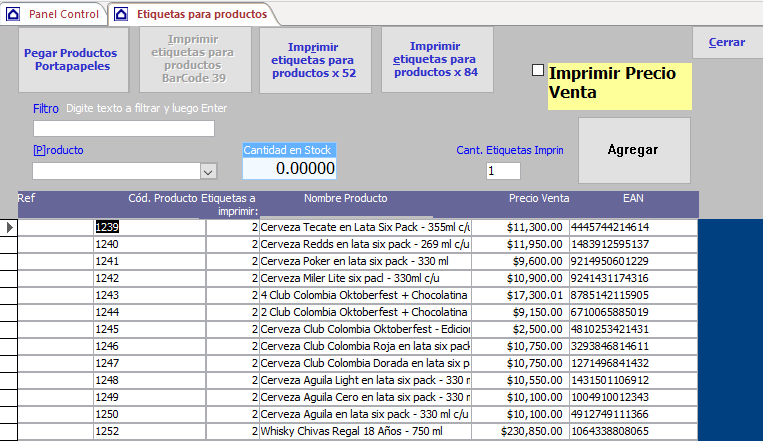
Task: Click the Panel Control tab icon
Action: tap(13, 14)
